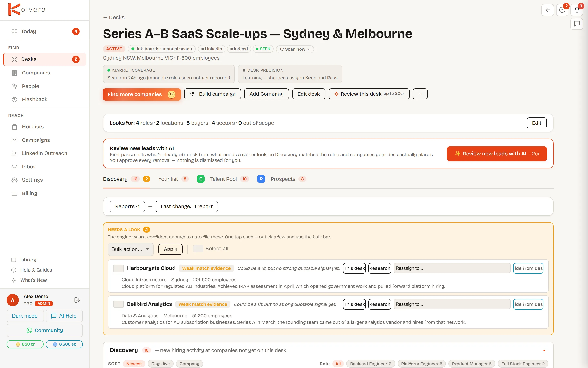
Task: Go back via the Desks link
Action: 114,18
